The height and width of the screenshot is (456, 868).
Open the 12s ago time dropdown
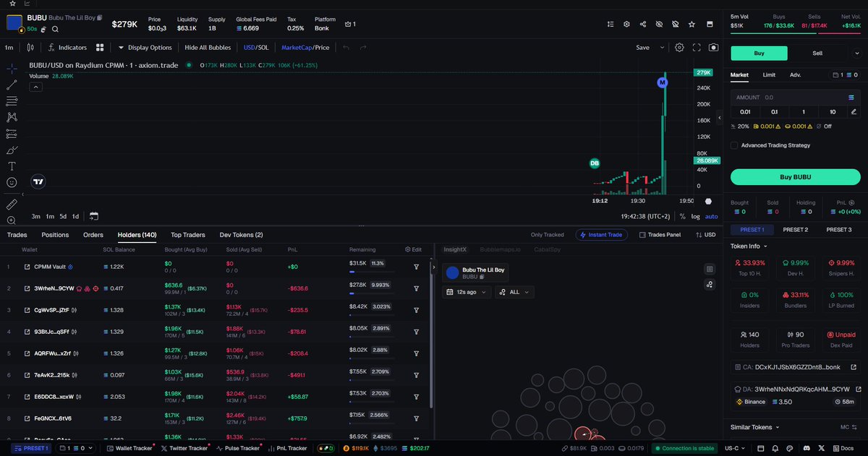click(x=467, y=292)
